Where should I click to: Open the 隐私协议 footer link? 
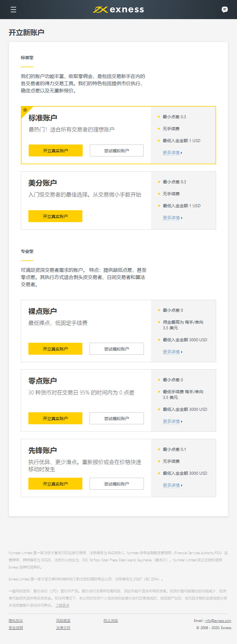click(16, 620)
